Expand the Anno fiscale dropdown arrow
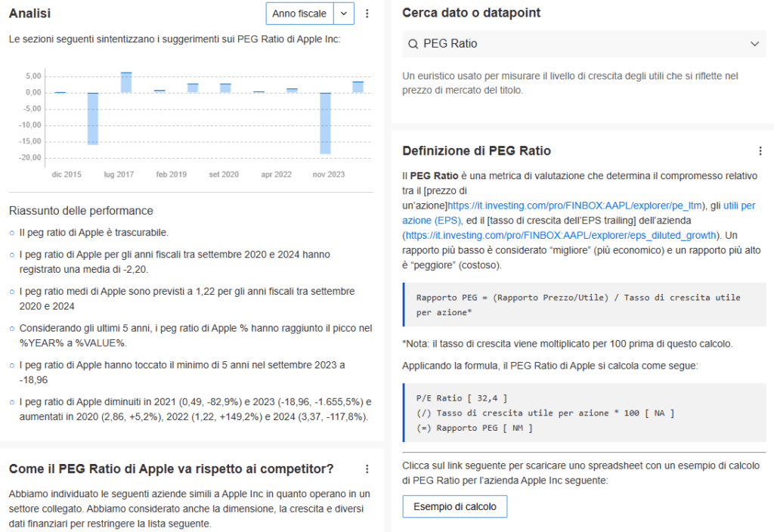This screenshot has width=774, height=532. click(x=344, y=14)
